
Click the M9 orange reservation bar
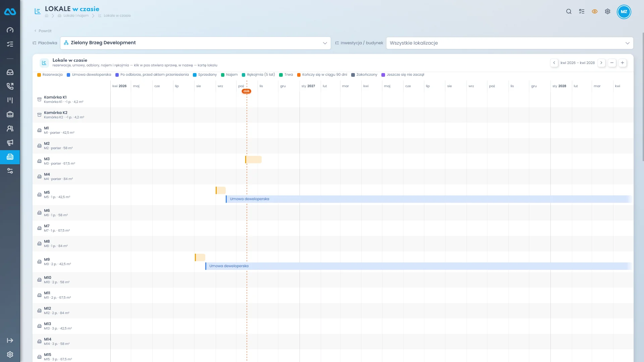pos(200,257)
